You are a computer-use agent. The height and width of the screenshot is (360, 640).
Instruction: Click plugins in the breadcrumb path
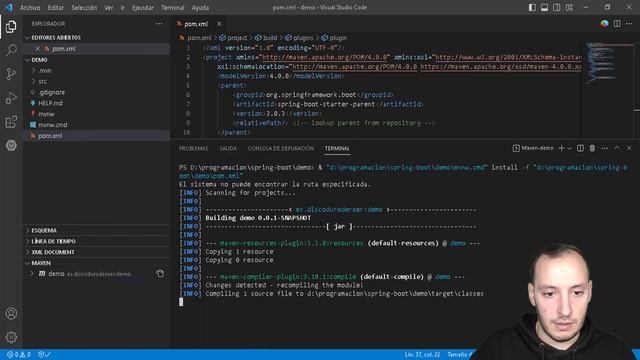299,38
